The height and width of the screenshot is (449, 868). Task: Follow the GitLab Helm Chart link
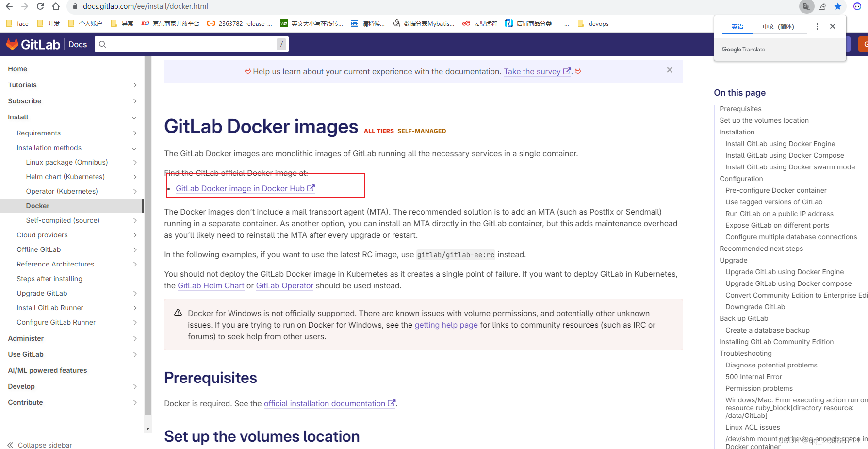point(211,285)
